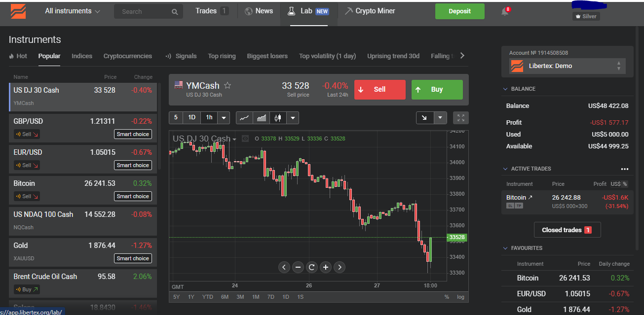Screen dimensions: 644x315
Task: Click the 33528 current price marker
Action: pyautogui.click(x=457, y=238)
